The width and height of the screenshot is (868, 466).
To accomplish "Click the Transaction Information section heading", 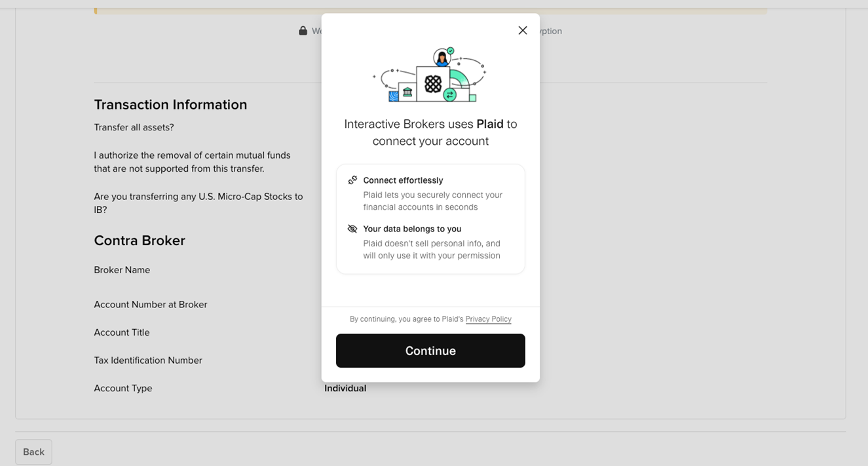I will coord(170,105).
